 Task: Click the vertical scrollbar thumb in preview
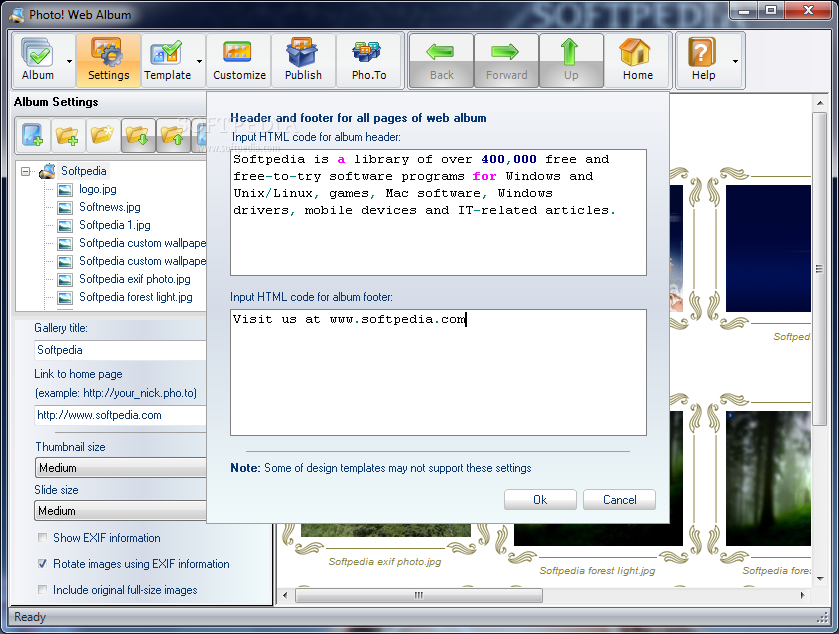tap(819, 269)
